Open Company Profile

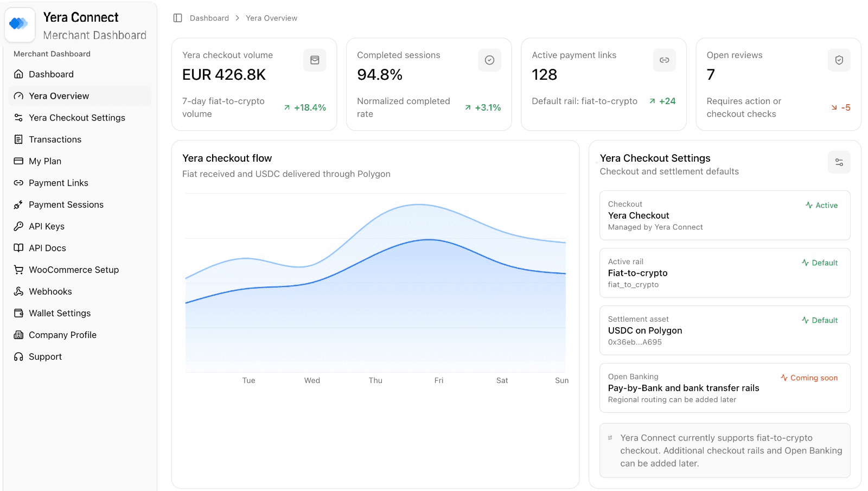click(x=80, y=335)
